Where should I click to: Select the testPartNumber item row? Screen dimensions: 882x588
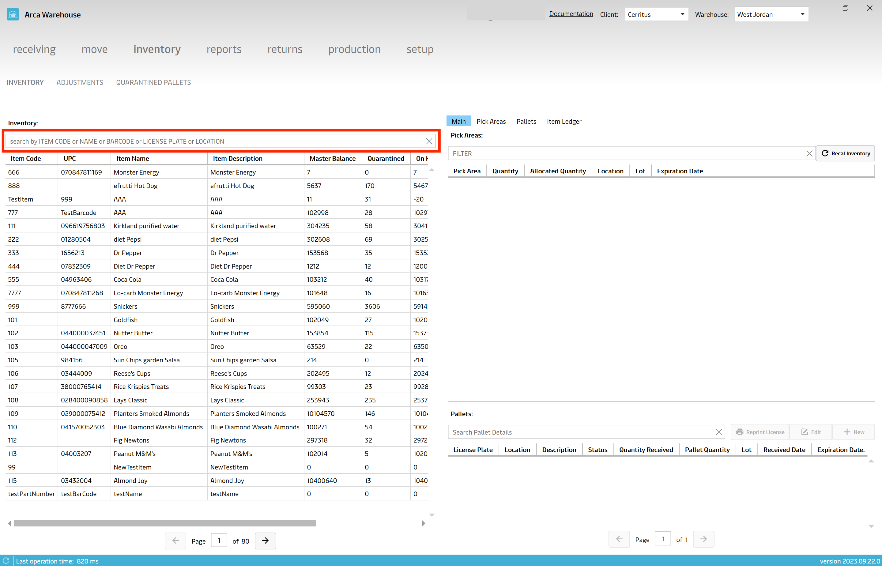point(217,494)
